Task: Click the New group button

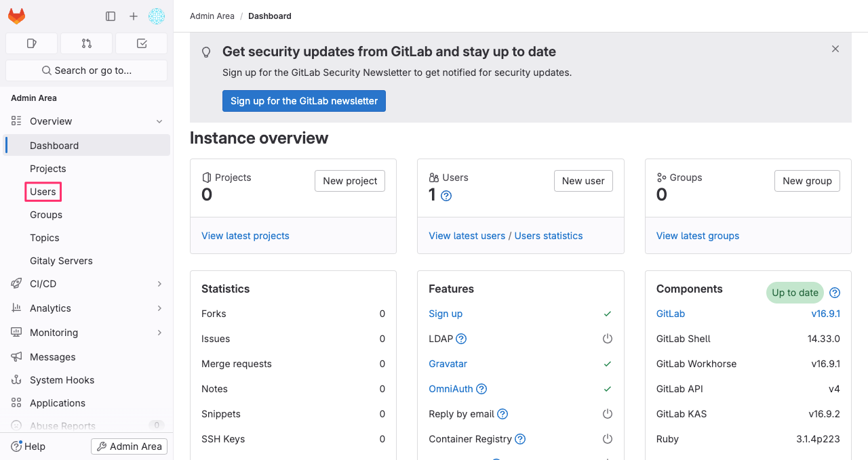Action: pyautogui.click(x=807, y=181)
